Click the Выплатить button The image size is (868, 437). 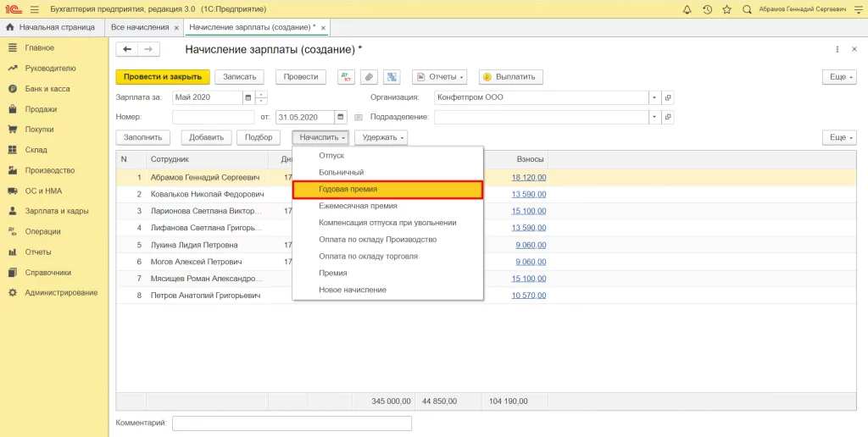[511, 77]
